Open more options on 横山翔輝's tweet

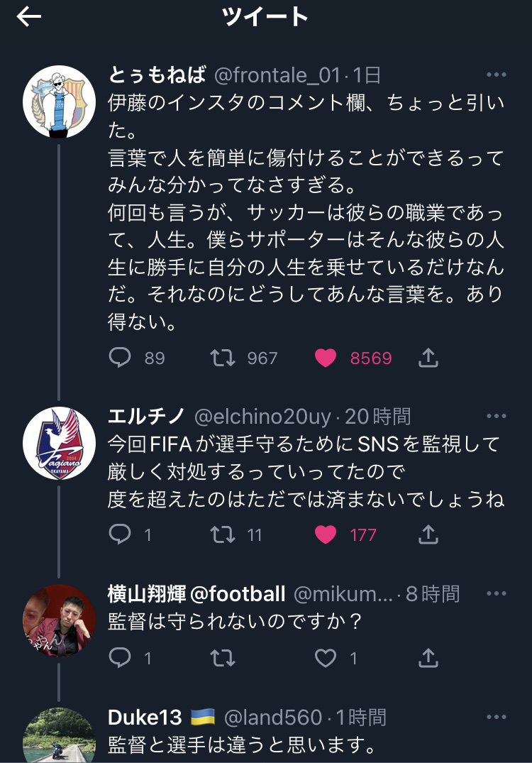pos(497,593)
